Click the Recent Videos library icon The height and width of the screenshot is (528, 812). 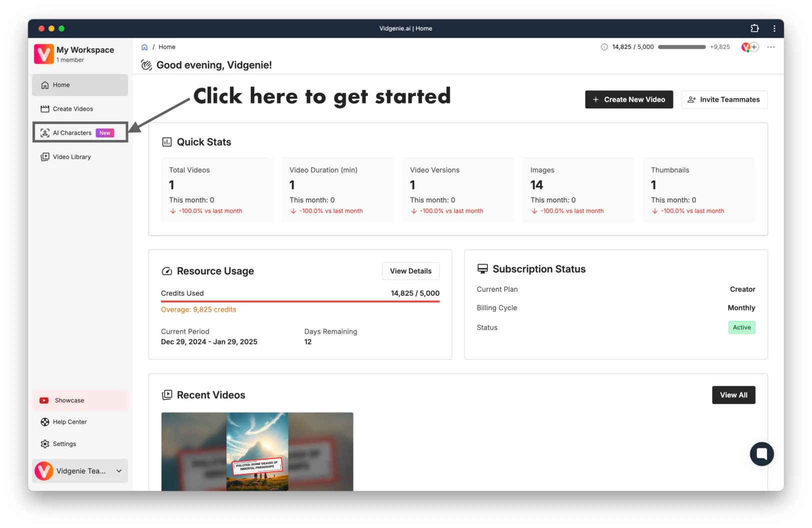coord(167,395)
